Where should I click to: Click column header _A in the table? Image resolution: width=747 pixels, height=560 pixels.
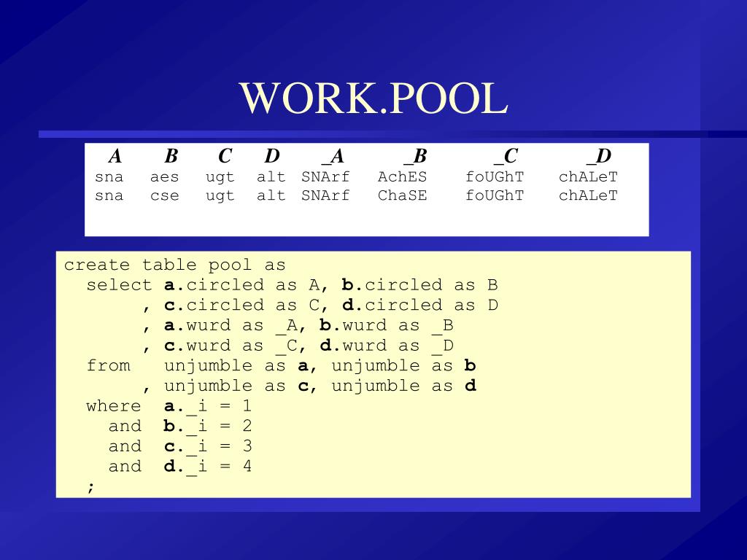coord(333,156)
